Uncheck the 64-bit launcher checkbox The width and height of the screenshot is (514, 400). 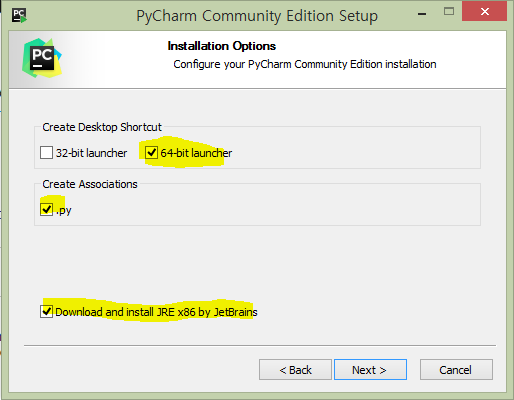[x=151, y=153]
